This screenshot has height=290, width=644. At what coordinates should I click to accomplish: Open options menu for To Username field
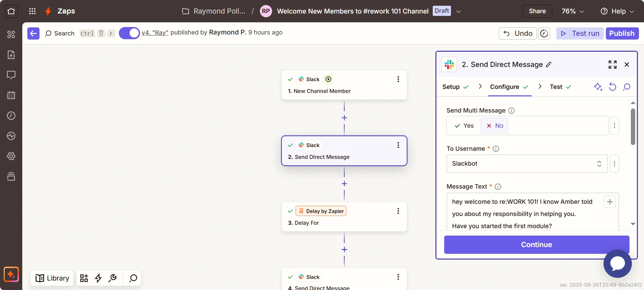pyautogui.click(x=614, y=164)
